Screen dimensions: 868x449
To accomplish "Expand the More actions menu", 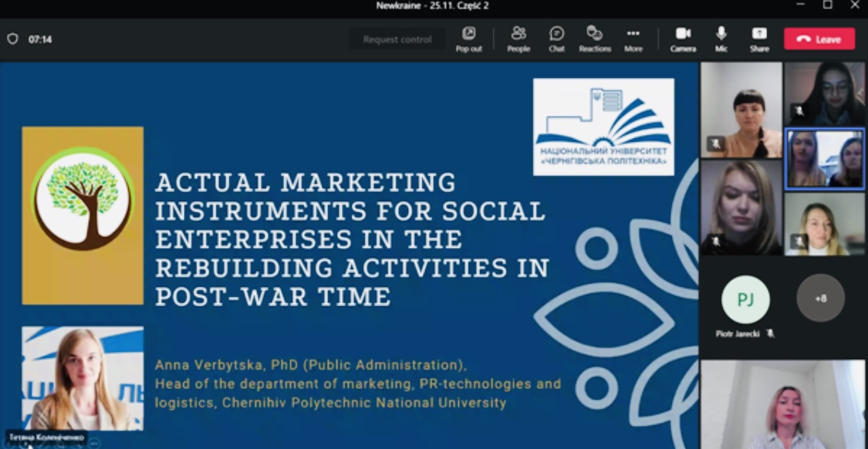I will pyautogui.click(x=633, y=39).
